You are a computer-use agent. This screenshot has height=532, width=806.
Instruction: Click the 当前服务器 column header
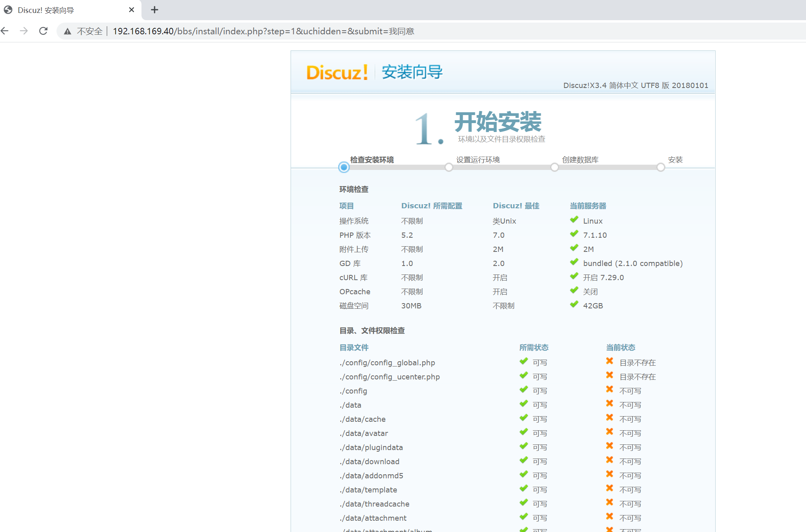coord(588,206)
